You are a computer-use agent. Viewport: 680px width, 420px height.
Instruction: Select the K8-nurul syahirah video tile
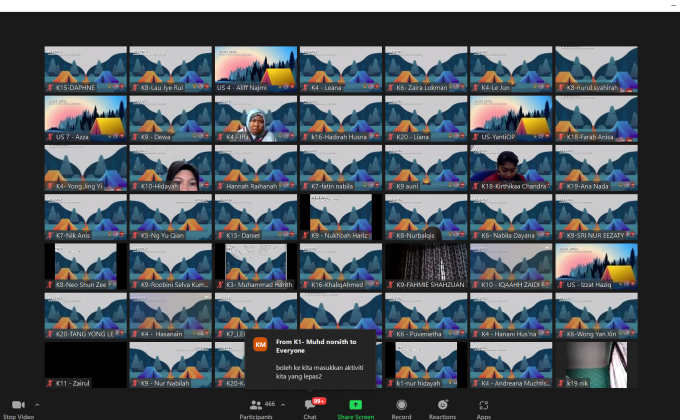pyautogui.click(x=596, y=68)
